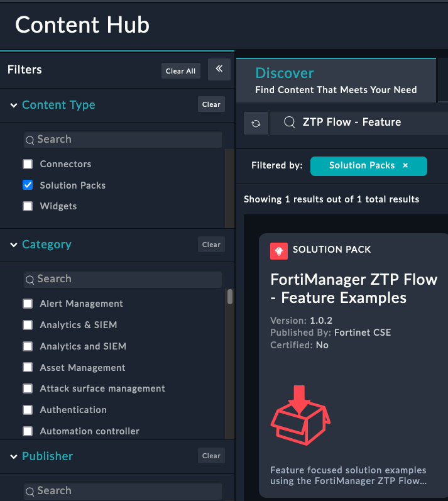The image size is (448, 501).
Task: Click the red Solution Pack lightbulb icon
Action: pos(279,251)
